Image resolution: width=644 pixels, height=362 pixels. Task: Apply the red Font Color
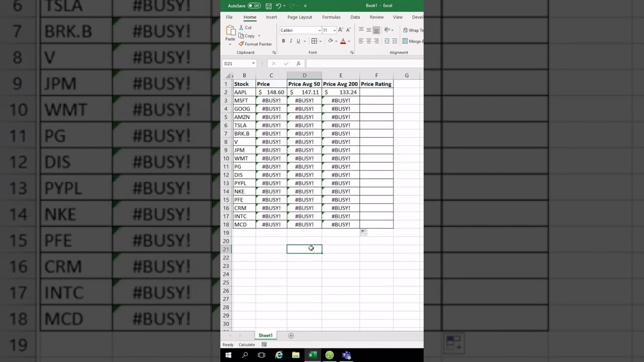343,41
